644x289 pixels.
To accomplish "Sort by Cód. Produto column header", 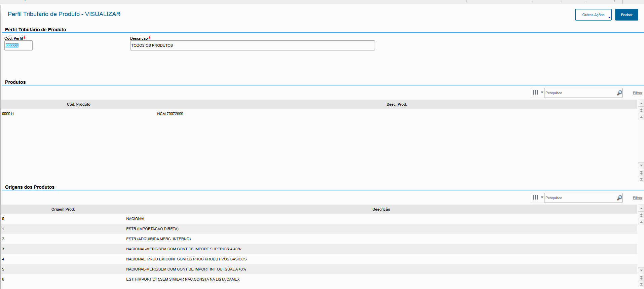I will coord(78,104).
